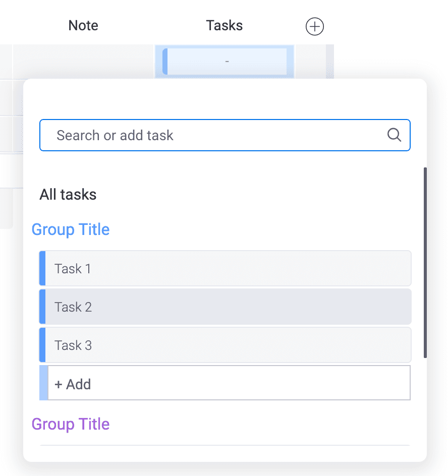The width and height of the screenshot is (448, 476).
Task: Select Task 1 from the list
Action: (225, 268)
